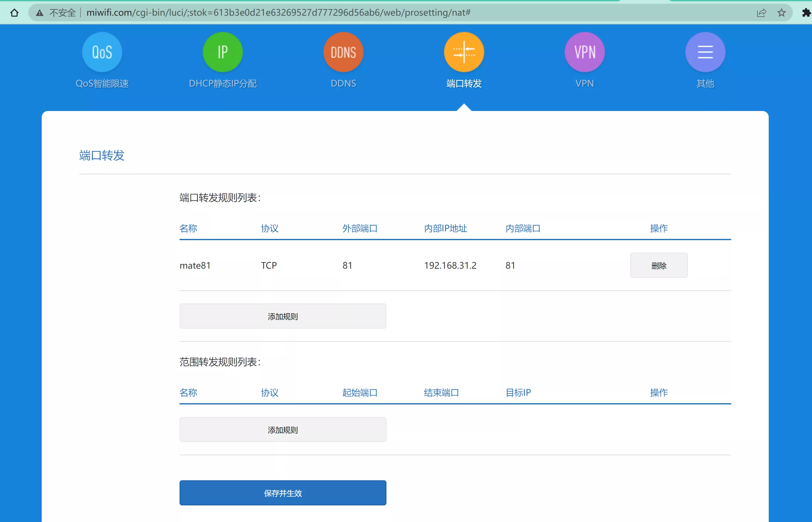Screen dimensions: 812x522
Task: Click the TCP protocol cell
Action: [x=269, y=266]
